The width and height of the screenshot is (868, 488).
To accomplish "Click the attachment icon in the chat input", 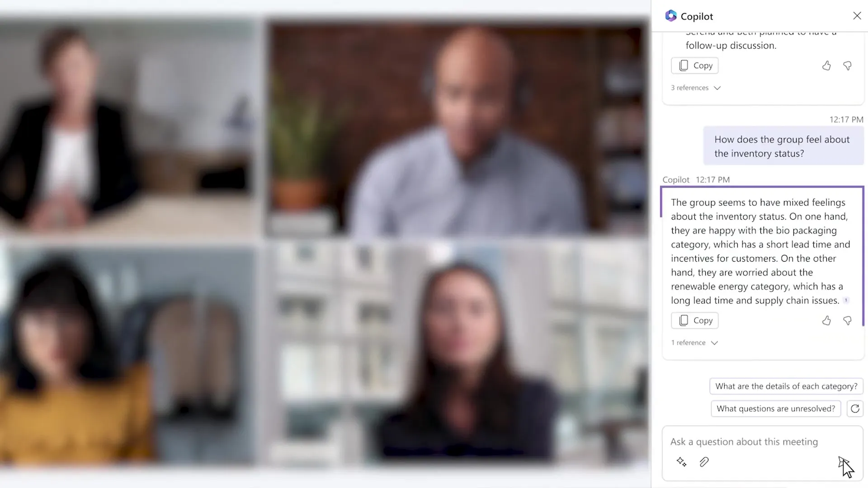I will coord(705,462).
